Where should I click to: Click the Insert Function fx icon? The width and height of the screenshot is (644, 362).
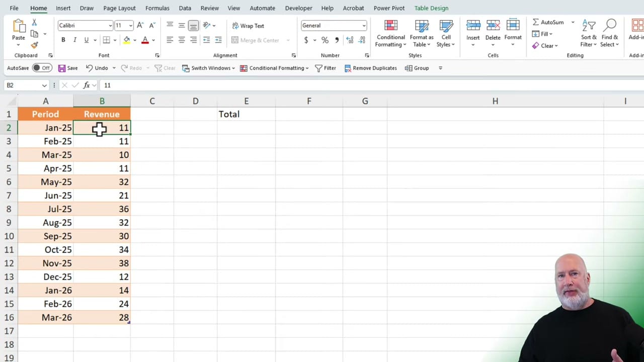(x=86, y=85)
